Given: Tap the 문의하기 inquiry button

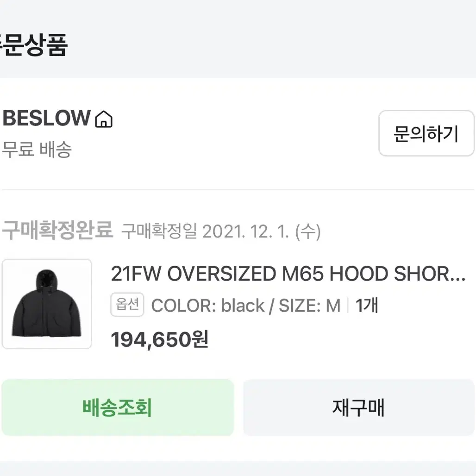Looking at the screenshot, I should click(x=426, y=133).
